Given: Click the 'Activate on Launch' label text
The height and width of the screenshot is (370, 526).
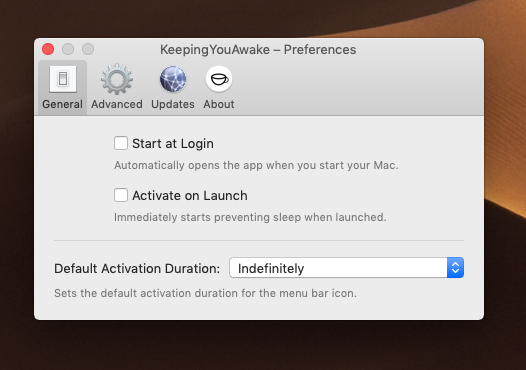Looking at the screenshot, I should (x=190, y=196).
